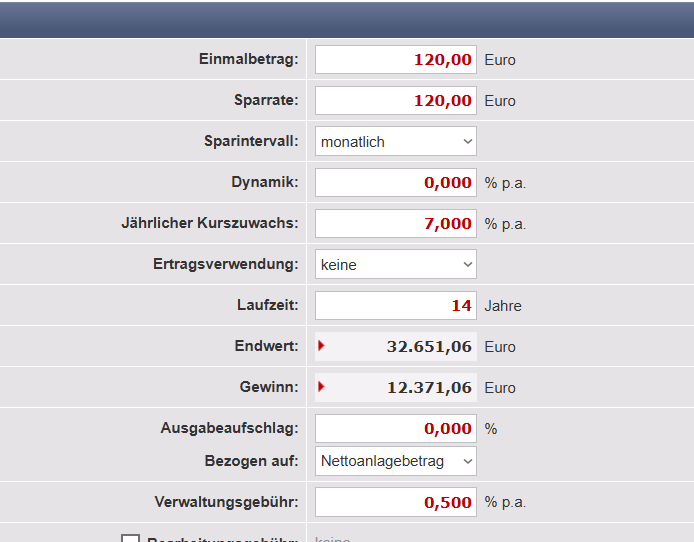Open the Bezogen auf dropdown
This screenshot has width=694, height=542.
396,461
